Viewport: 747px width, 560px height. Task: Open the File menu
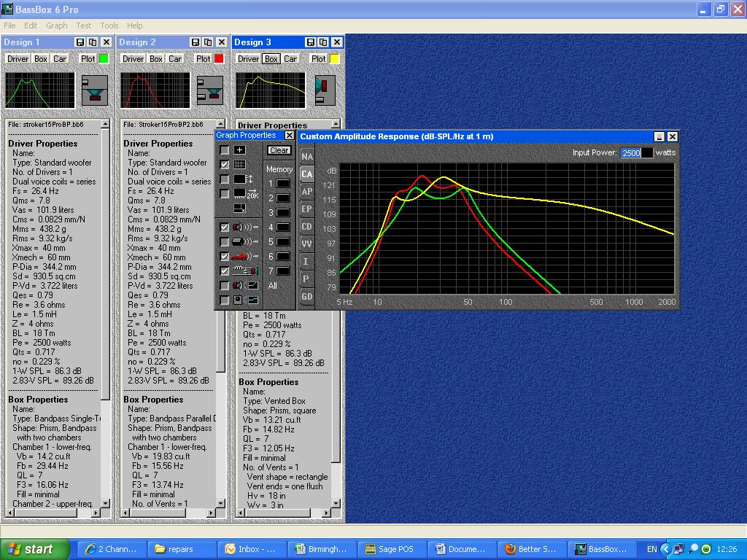tap(9, 26)
